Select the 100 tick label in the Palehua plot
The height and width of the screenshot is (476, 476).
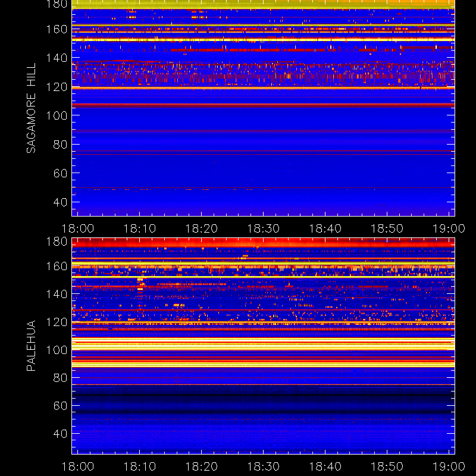tap(57, 350)
